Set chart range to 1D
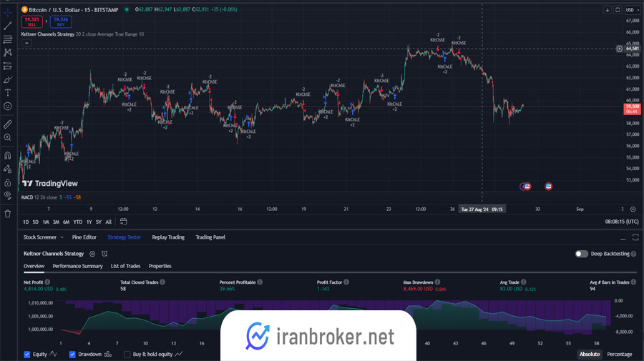644x361 pixels. pos(26,222)
